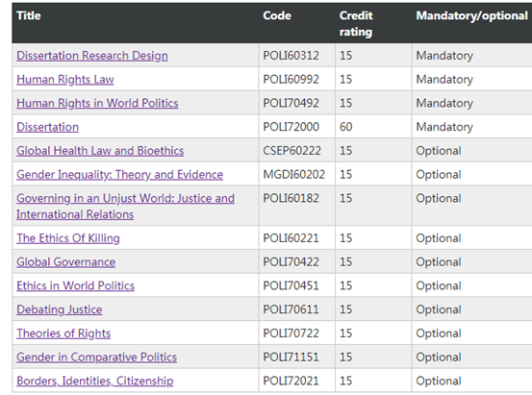Click the Code column header

coord(277,15)
